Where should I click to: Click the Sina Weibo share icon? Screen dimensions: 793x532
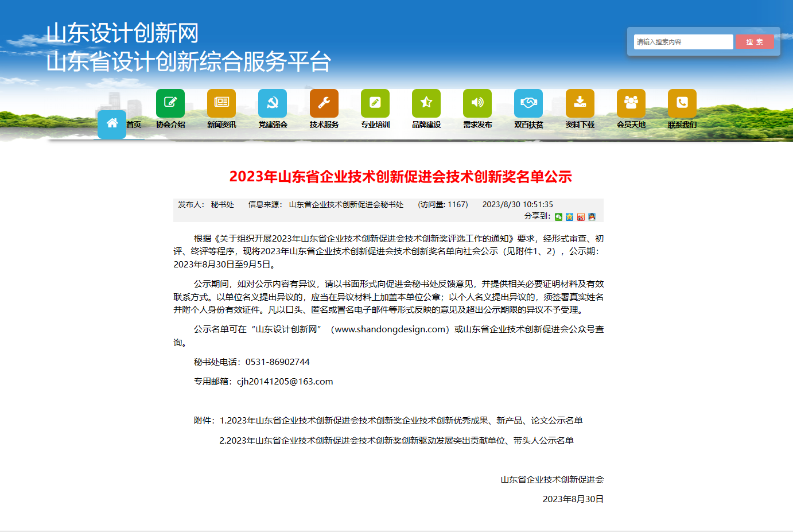click(x=581, y=217)
